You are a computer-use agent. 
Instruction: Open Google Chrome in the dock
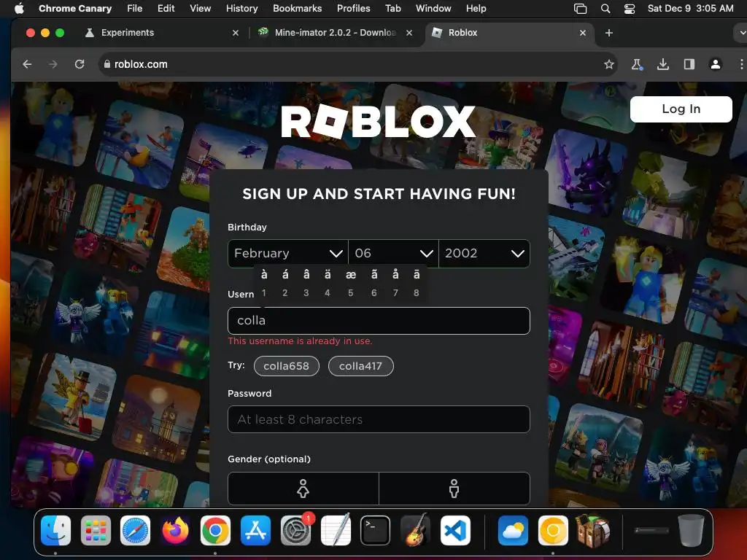(x=215, y=530)
